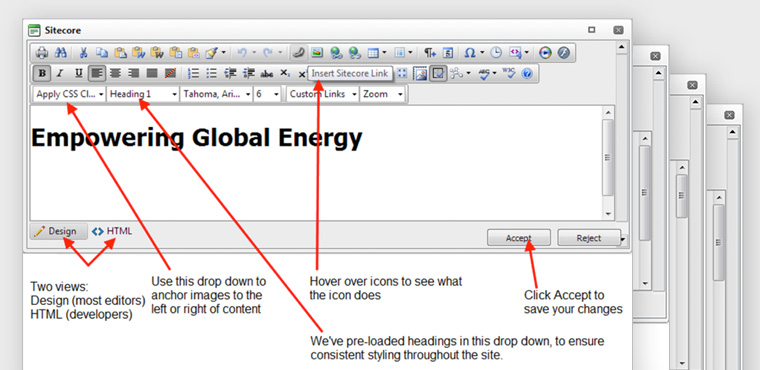Run the W3C validator icon
Viewport: 760px width, 370px height.
tap(508, 73)
